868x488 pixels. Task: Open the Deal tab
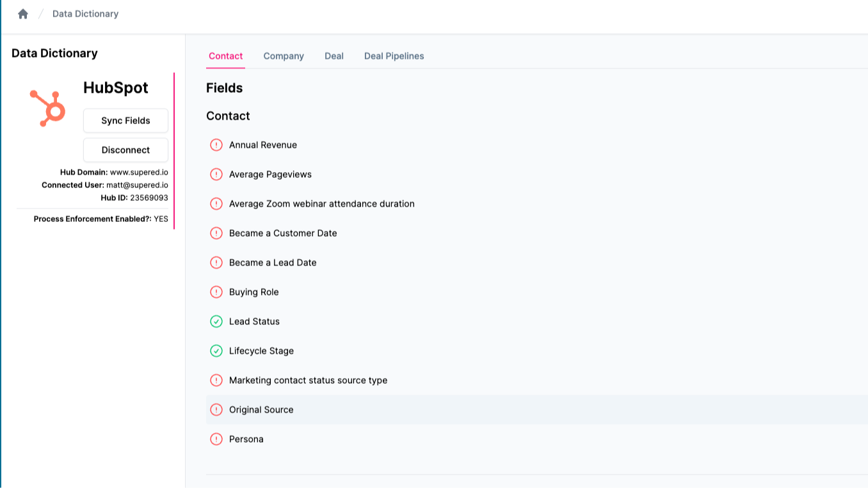pyautogui.click(x=334, y=56)
